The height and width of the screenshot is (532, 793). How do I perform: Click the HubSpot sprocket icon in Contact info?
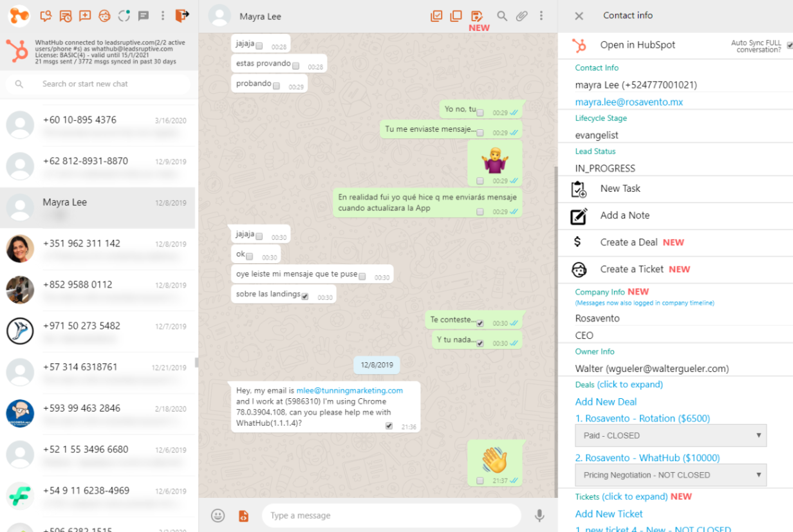[579, 45]
